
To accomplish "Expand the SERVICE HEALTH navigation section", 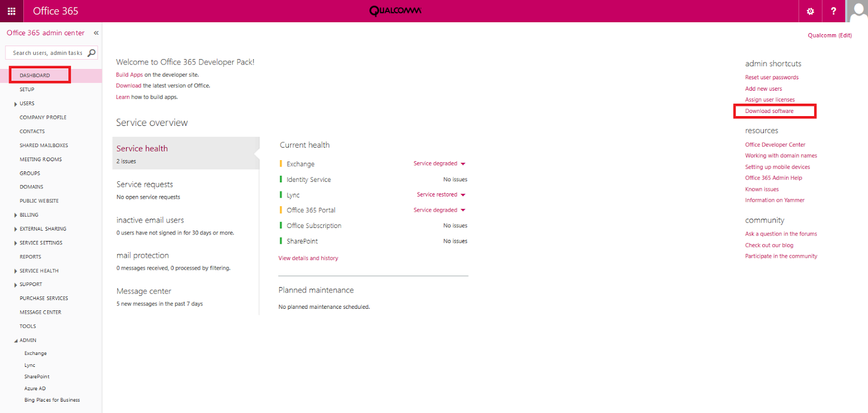I will click(16, 271).
